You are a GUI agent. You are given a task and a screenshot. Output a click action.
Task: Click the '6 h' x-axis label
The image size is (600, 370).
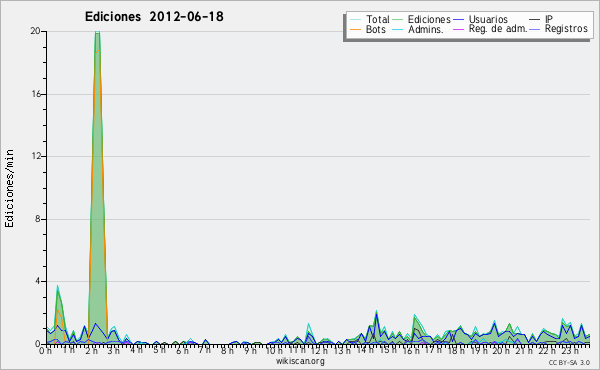click(x=182, y=351)
